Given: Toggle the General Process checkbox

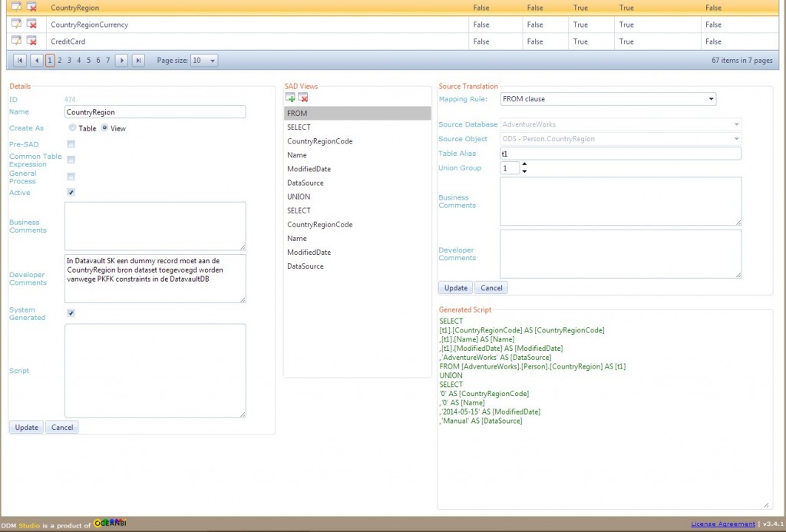Looking at the screenshot, I should click(x=71, y=177).
